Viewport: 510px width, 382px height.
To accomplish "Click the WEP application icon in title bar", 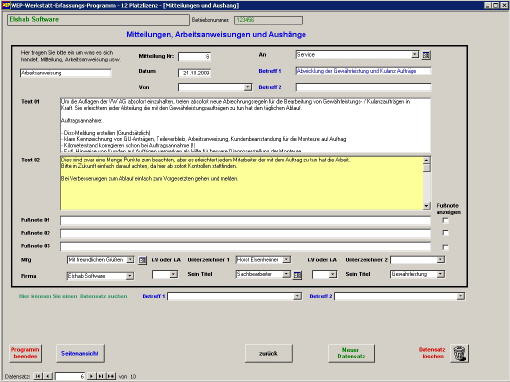I will tap(5, 5).
